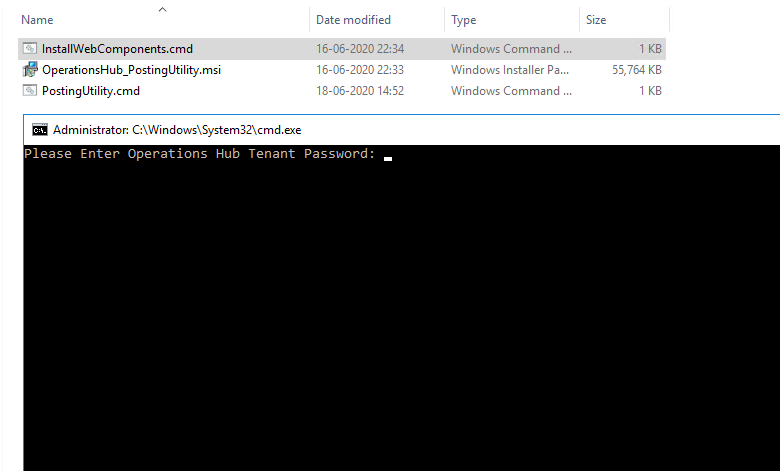Viewport: 780px width, 471px height.
Task: Select the PostingUtility.cmd file icon
Action: click(x=30, y=91)
